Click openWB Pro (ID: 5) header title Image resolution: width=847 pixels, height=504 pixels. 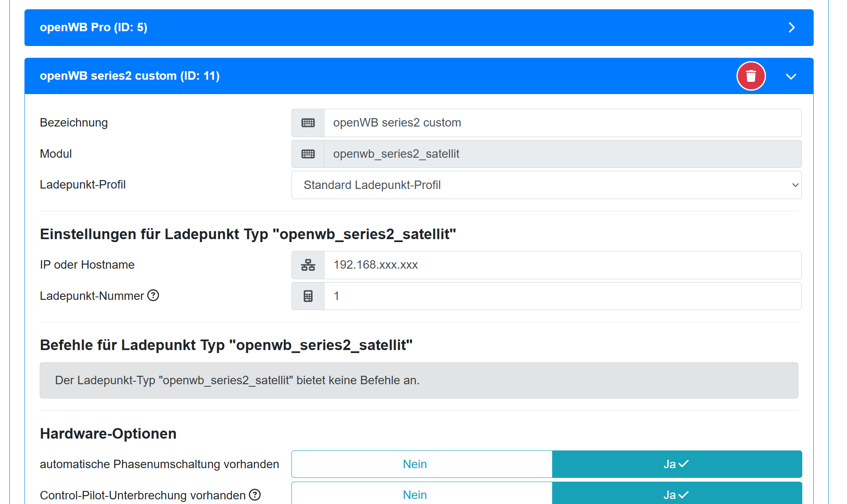(x=94, y=27)
